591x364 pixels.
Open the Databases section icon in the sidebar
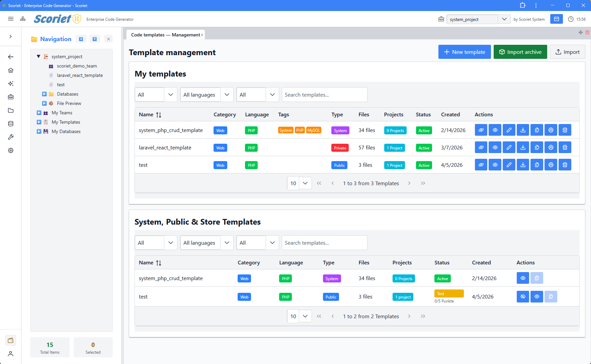(51, 94)
